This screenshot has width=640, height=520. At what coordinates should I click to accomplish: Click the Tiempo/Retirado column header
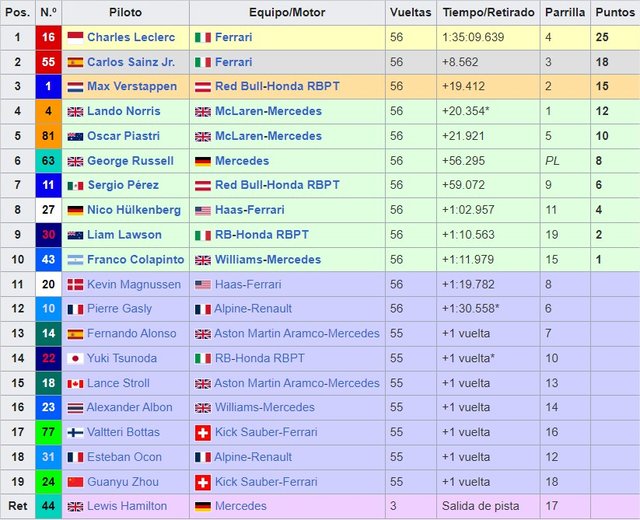click(x=488, y=13)
